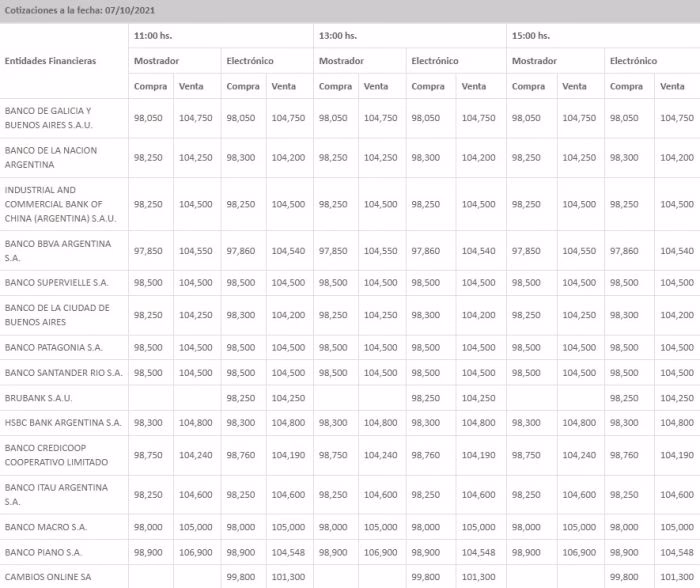
Task: Select the BANCO SANTANDER RIO S.A. row name
Action: (63, 373)
